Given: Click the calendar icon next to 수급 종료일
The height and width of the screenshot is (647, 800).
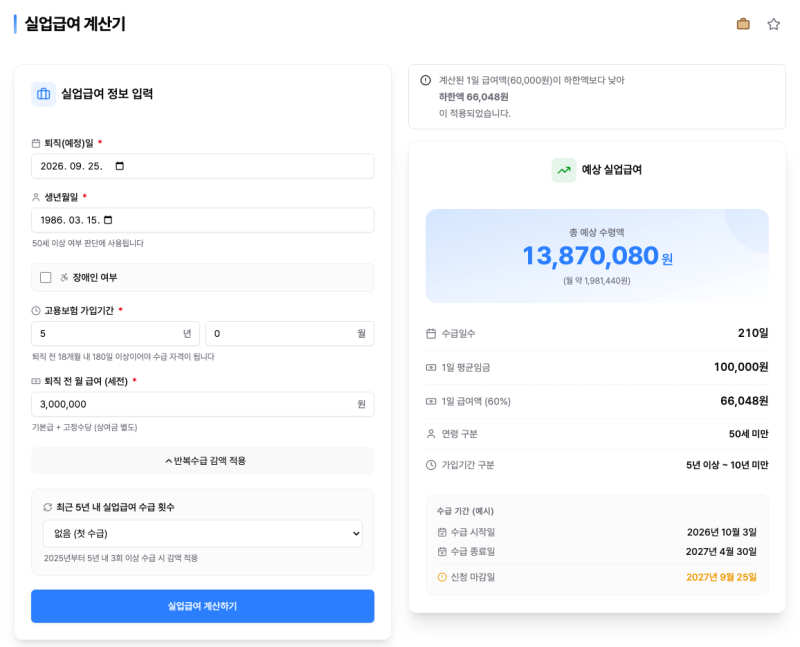Looking at the screenshot, I should pyautogui.click(x=442, y=552).
